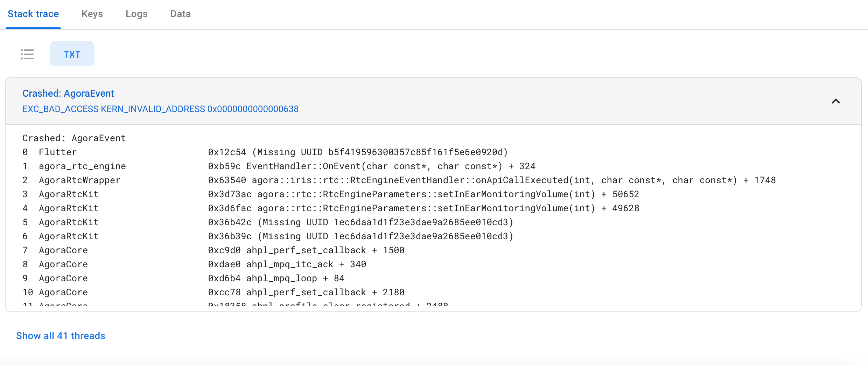Collapse the crashed AgoraEvent thread panel
The image size is (868, 365).
coord(836,102)
